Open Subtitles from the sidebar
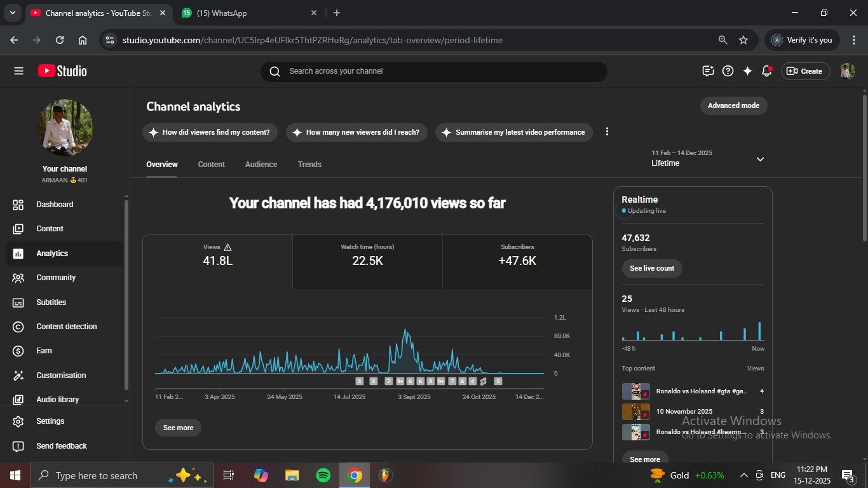This screenshot has width=868, height=488. pos(51,302)
